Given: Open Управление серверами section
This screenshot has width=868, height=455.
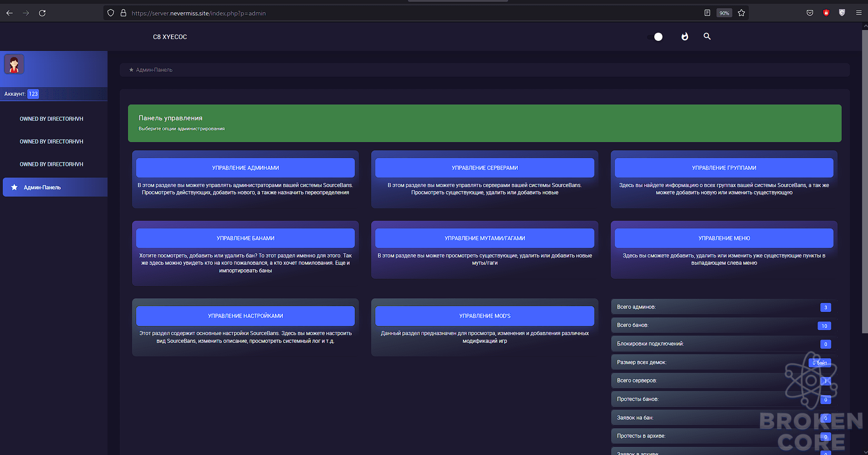Looking at the screenshot, I should tap(485, 168).
